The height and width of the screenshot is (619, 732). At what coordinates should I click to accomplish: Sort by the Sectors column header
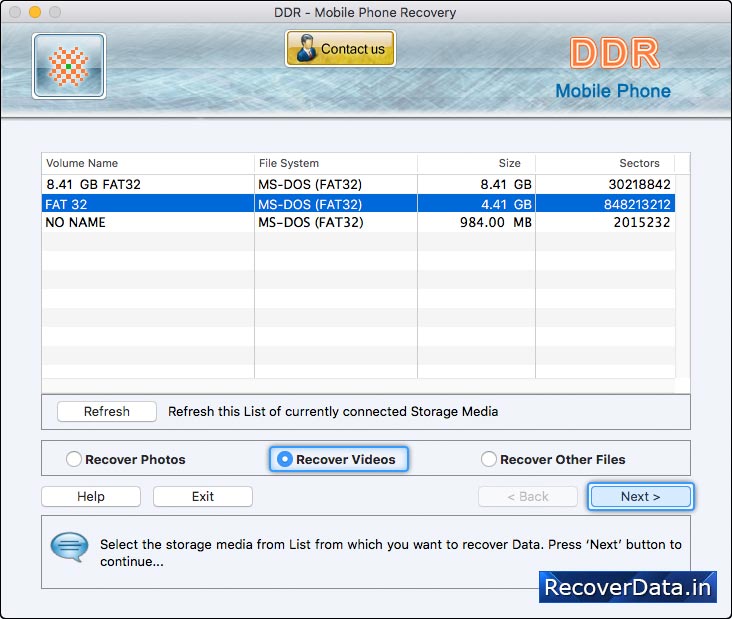click(x=605, y=163)
